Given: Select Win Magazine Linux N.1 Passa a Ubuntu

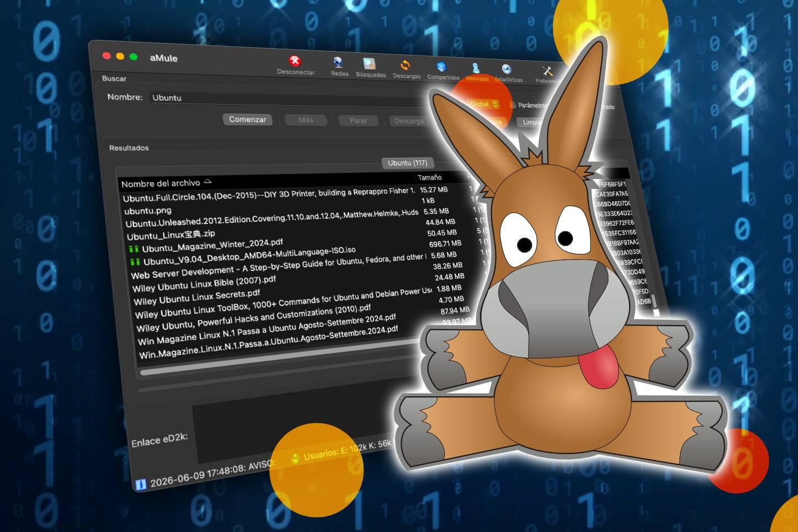Looking at the screenshot, I should [x=267, y=329].
